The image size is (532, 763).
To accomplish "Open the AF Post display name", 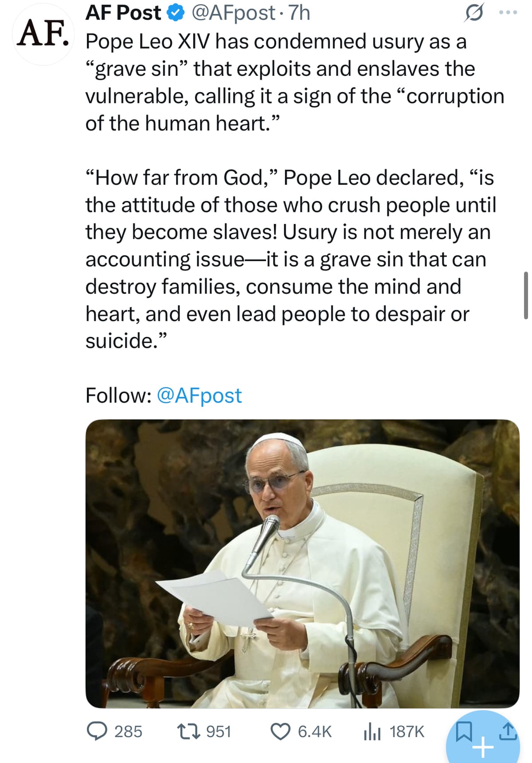I will pos(123,13).
